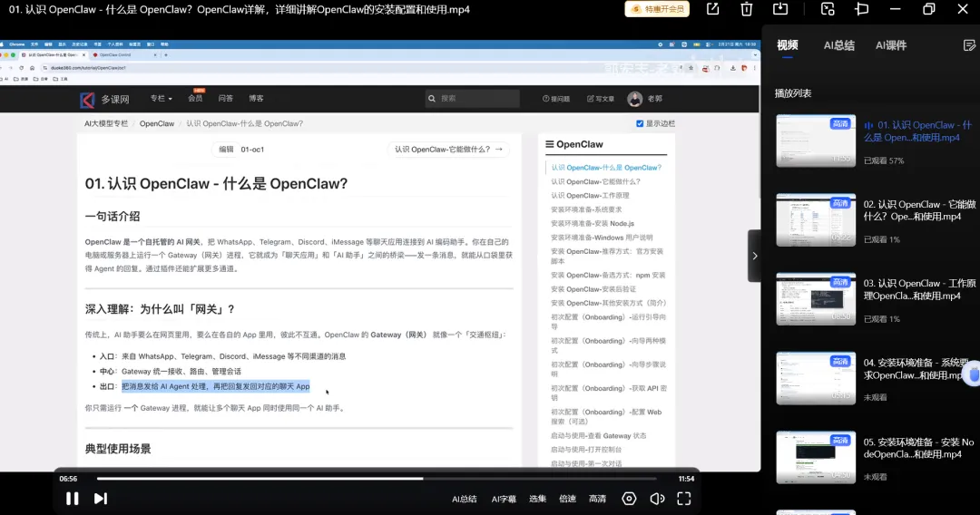Expand the browser tab list chevron
980x515 pixels.
click(x=755, y=55)
